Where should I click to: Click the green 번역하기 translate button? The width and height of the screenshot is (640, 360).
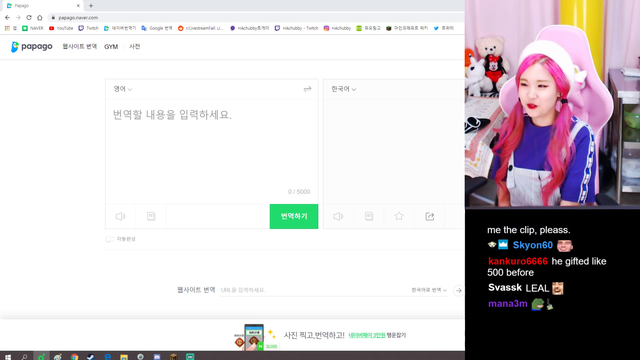(x=294, y=216)
